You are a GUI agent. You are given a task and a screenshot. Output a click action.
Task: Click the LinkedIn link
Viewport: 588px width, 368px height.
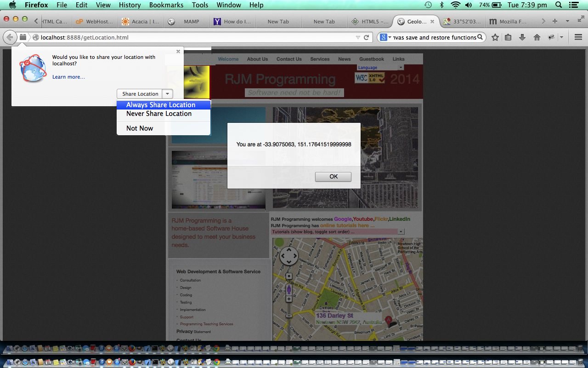tap(400, 219)
